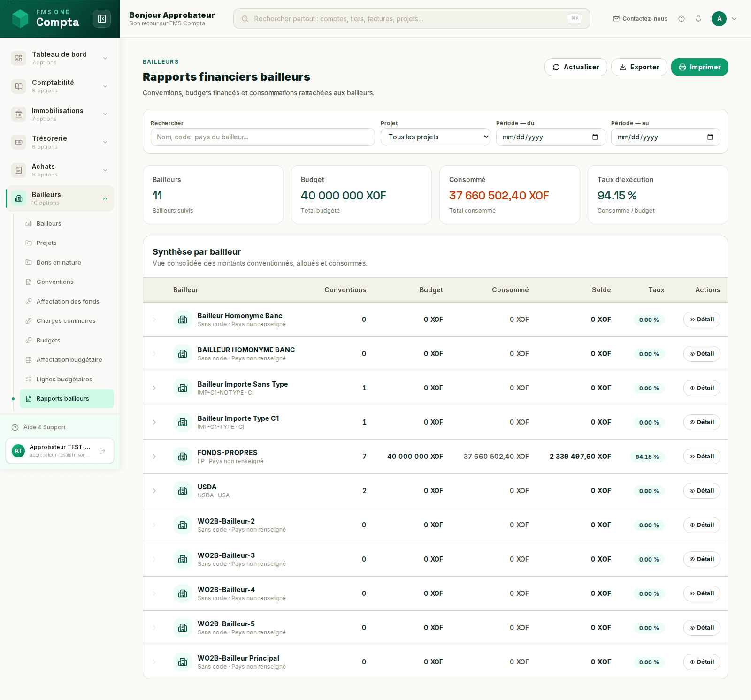Click the Imprimer button

[x=699, y=67]
